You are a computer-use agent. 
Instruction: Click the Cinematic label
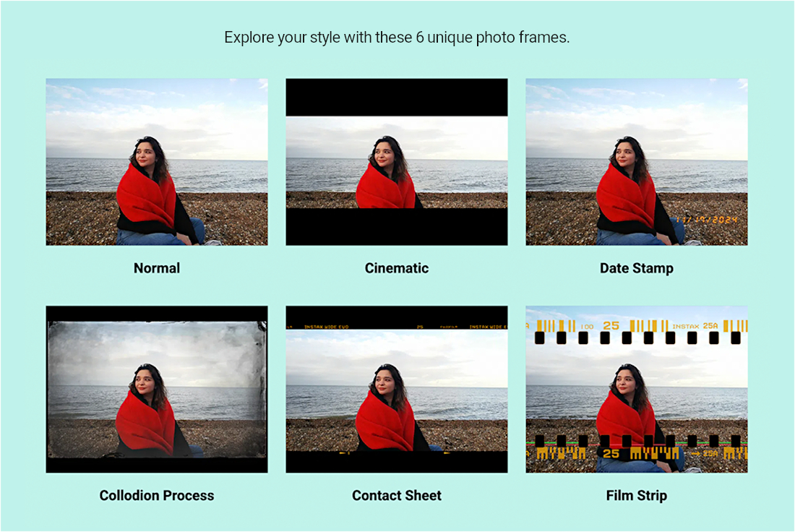[x=397, y=268]
